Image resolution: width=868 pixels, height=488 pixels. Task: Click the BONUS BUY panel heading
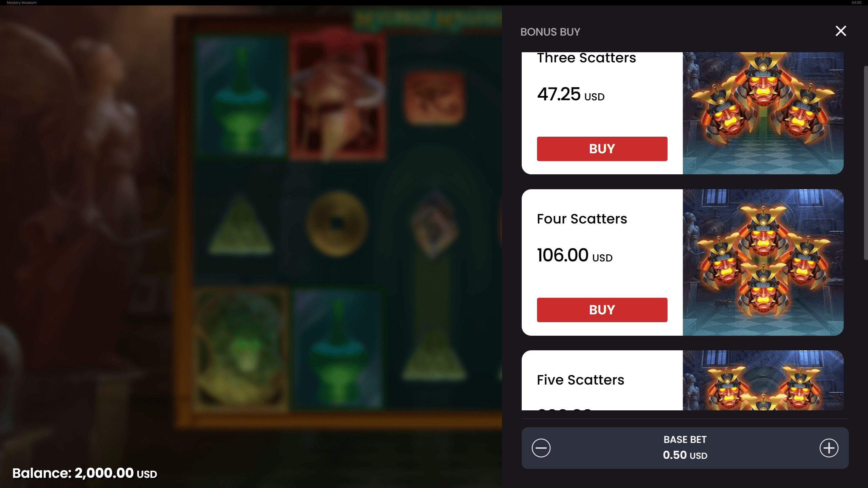click(x=550, y=32)
